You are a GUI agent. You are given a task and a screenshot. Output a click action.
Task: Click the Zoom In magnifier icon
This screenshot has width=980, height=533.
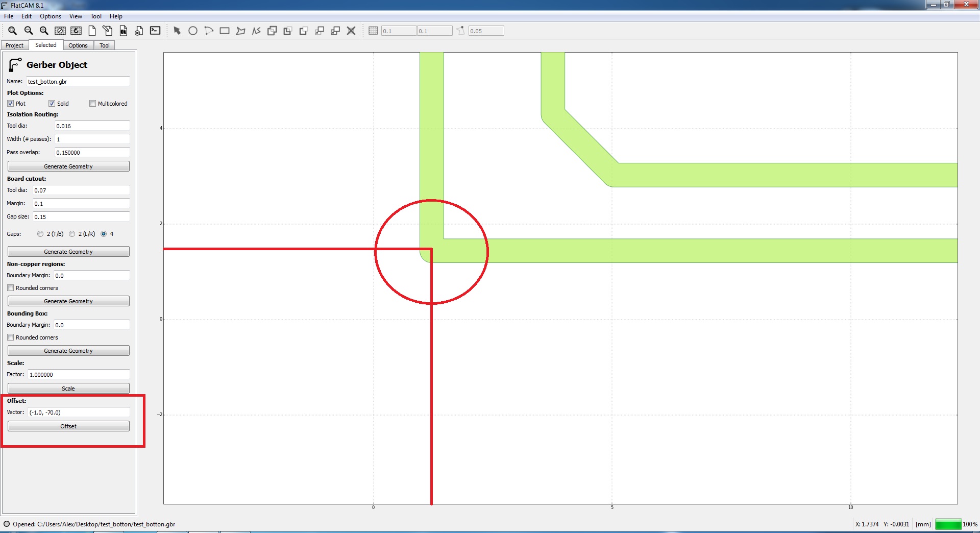click(44, 31)
